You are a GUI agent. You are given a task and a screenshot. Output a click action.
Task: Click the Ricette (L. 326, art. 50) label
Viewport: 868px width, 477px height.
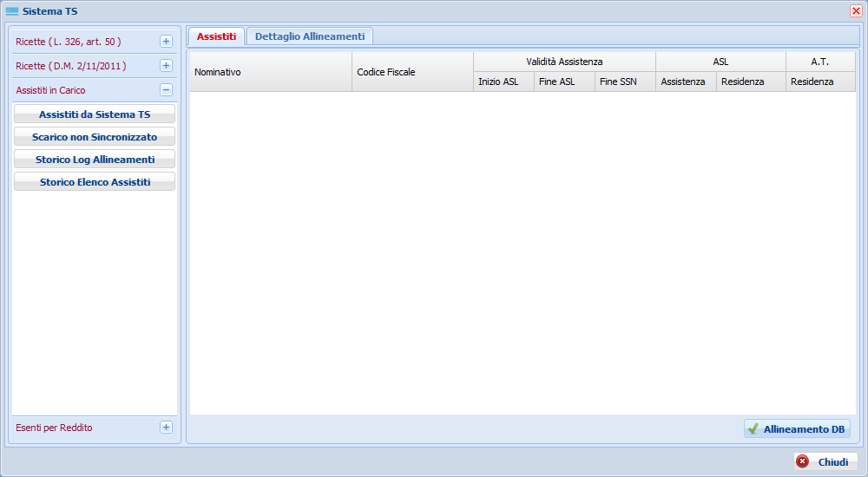click(68, 42)
